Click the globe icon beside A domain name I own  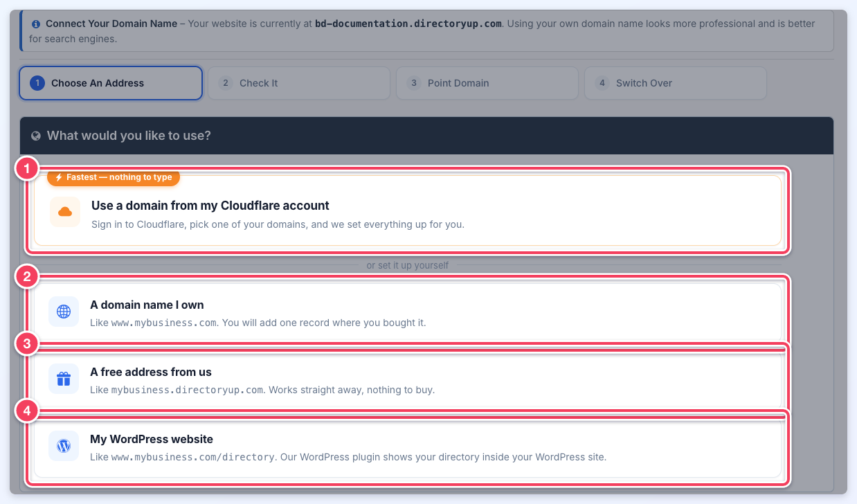point(64,312)
